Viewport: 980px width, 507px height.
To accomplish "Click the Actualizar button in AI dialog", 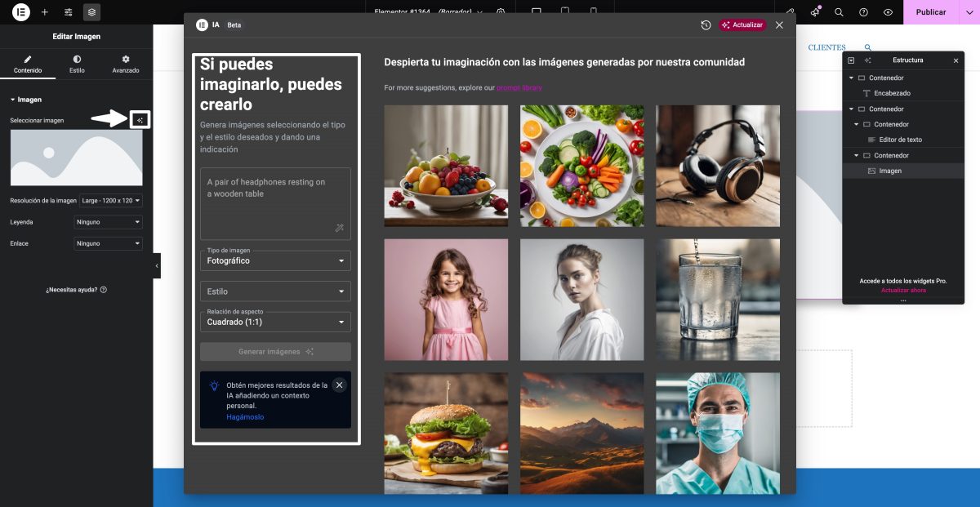I will (742, 25).
